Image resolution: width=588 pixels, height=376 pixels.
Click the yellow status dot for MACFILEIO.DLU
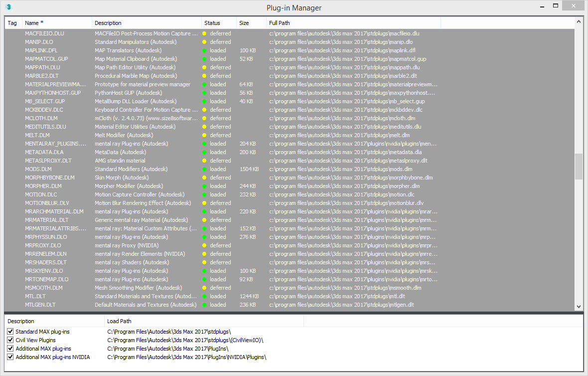tap(204, 33)
